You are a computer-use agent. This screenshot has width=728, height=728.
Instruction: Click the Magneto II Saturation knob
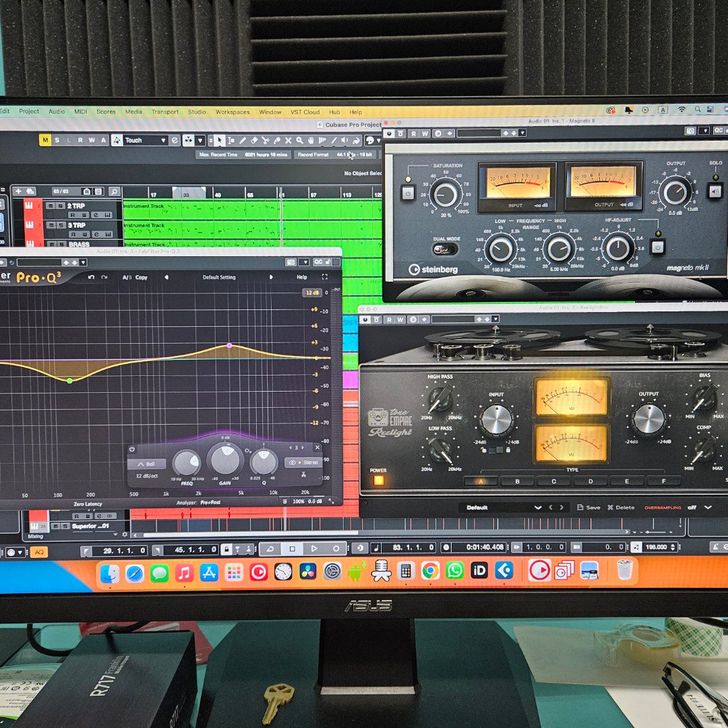coord(446,193)
